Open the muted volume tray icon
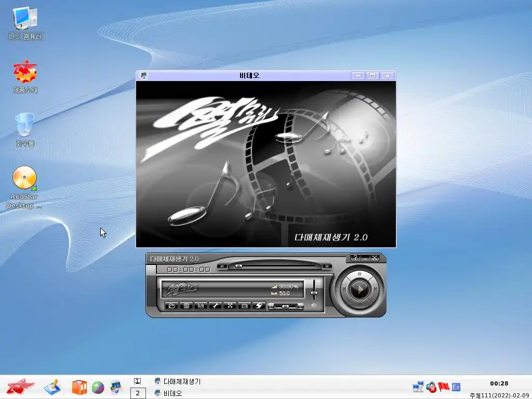This screenshot has width=532, height=399. (x=431, y=387)
